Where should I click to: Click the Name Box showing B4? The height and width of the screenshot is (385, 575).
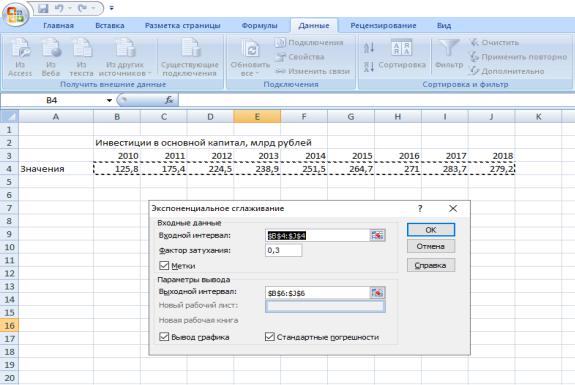(52, 100)
